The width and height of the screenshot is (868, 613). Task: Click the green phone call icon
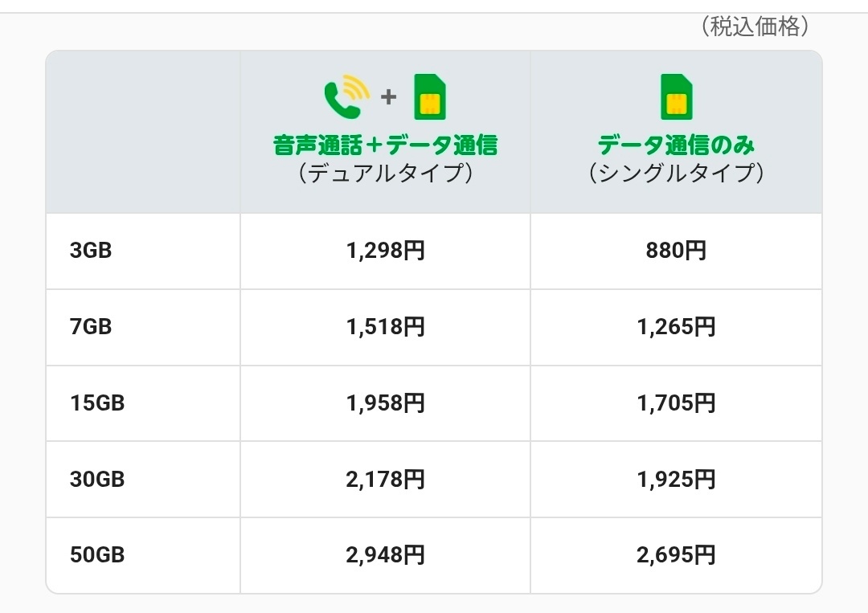coord(346,96)
